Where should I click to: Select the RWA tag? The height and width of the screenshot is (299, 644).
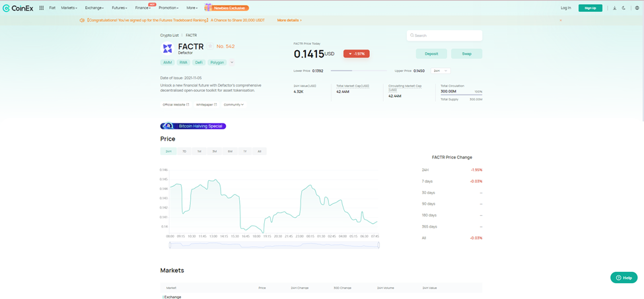click(x=183, y=62)
